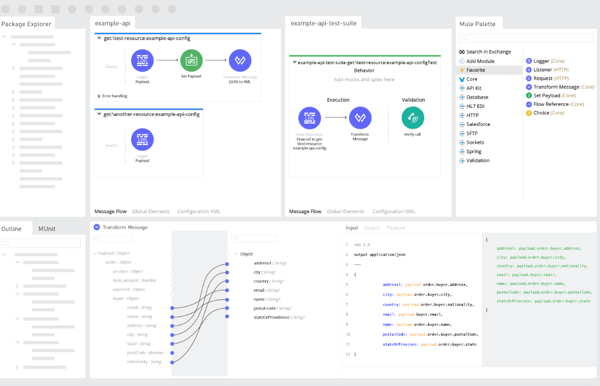Switch to Input tab in Transform editor
This screenshot has height=386, width=600.
point(352,228)
